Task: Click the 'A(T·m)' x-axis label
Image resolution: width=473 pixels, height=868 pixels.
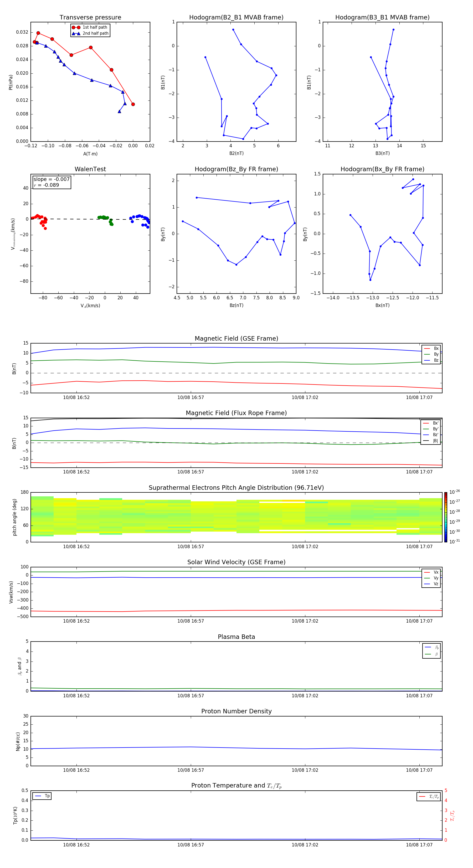Action: [x=90, y=154]
